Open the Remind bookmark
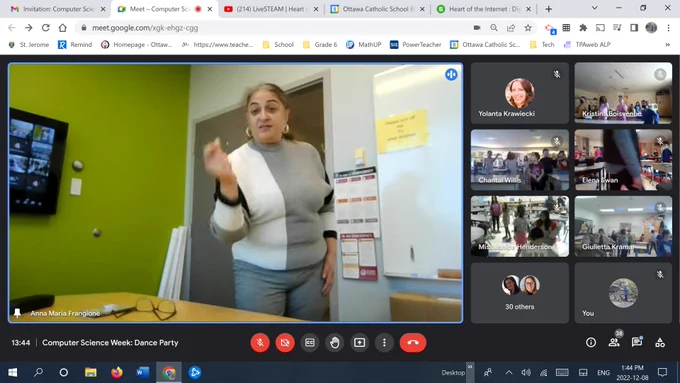 point(75,45)
